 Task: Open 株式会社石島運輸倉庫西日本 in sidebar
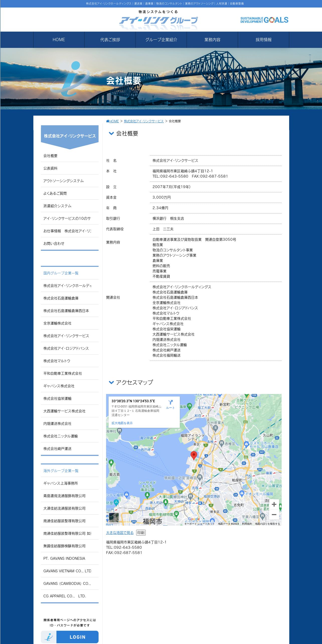coord(70,311)
